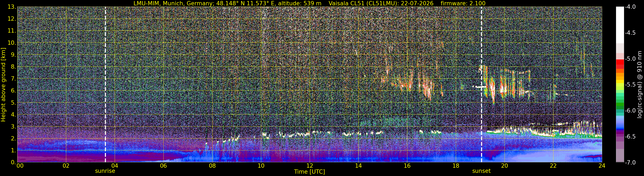Click the height axis tick label '7.'
The height and width of the screenshot is (176, 644).
13,79
